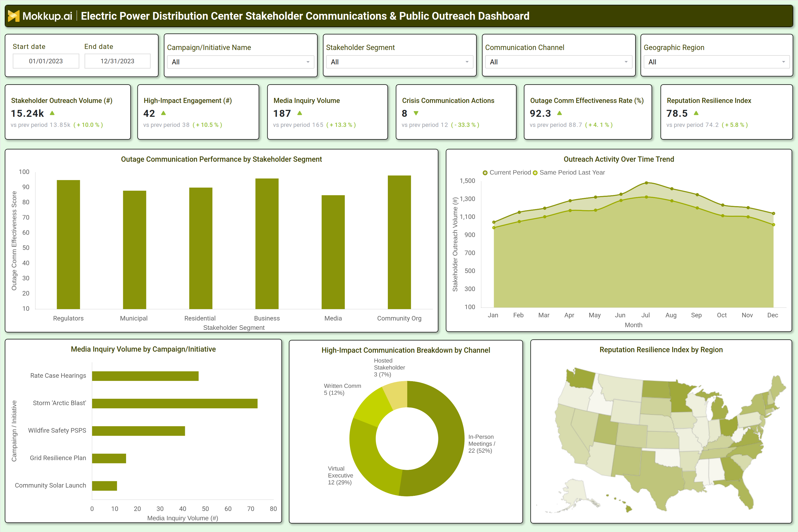Click the Storm 'Arctic Blast' bar
798x532 pixels.
coord(175,404)
